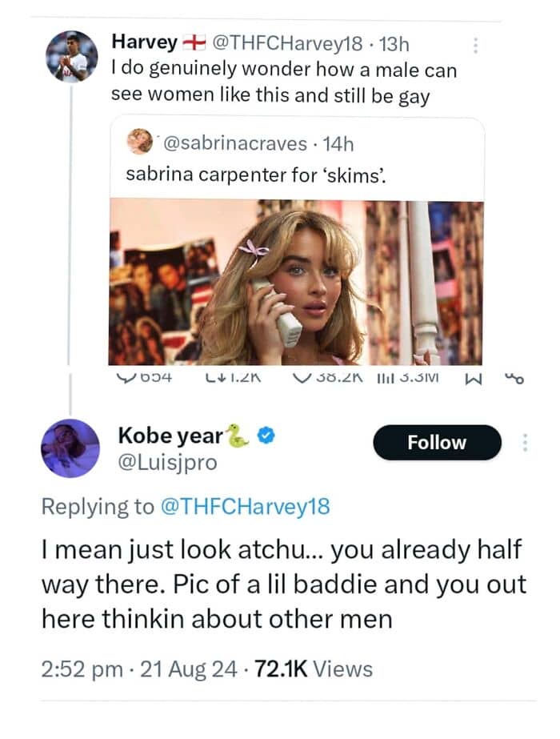This screenshot has width=560, height=739.
Task: Open the @THFCHarvey18 reply mention link
Action: click(246, 507)
